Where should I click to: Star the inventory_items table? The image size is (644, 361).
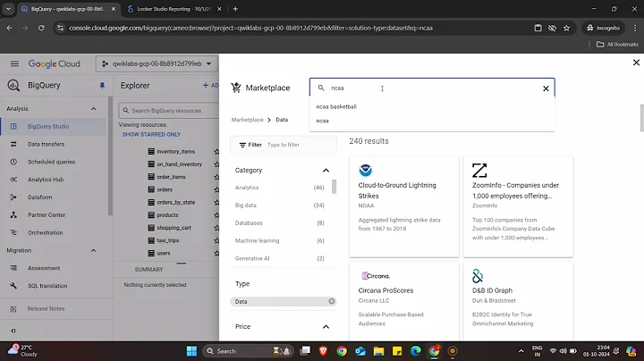click(x=216, y=151)
